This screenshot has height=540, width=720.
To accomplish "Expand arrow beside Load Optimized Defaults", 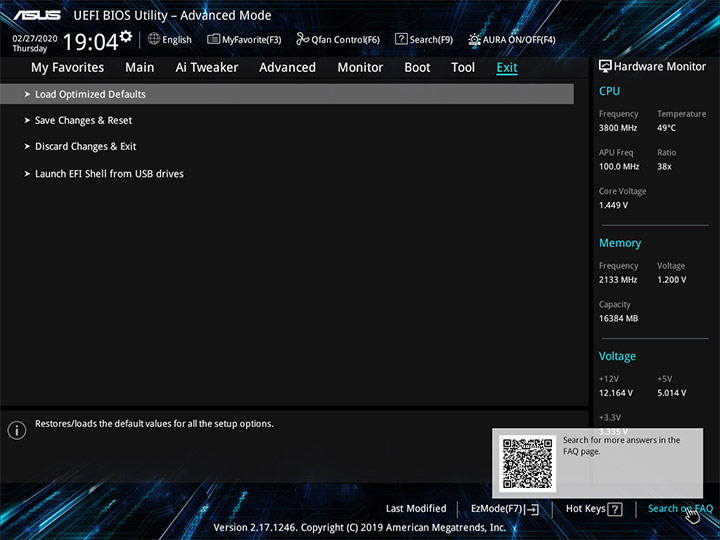I will point(27,94).
